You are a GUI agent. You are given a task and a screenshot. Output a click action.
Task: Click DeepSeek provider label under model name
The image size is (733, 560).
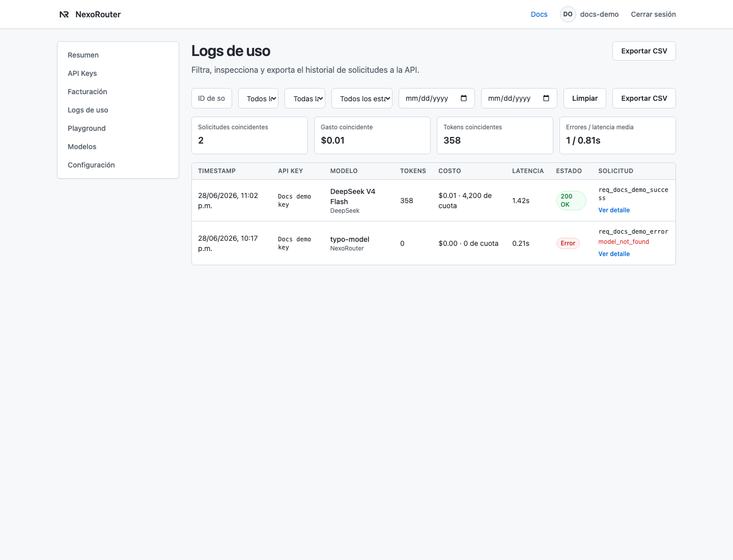345,211
